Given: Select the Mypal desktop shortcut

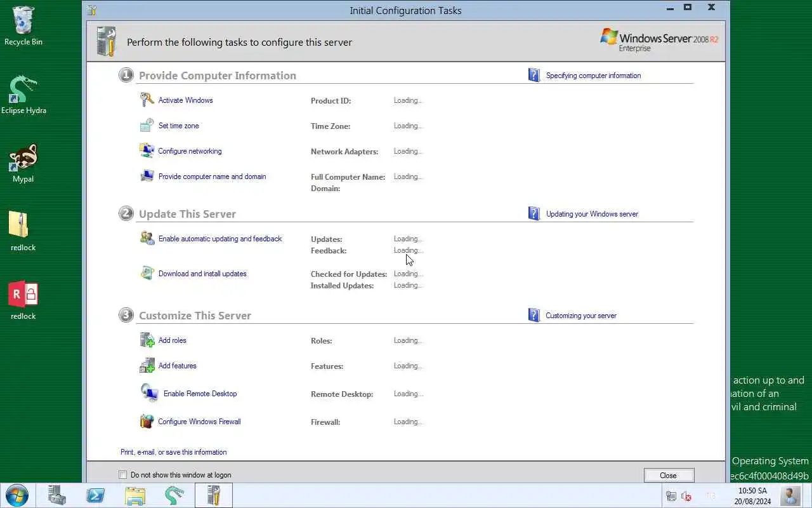Looking at the screenshot, I should pos(23,164).
